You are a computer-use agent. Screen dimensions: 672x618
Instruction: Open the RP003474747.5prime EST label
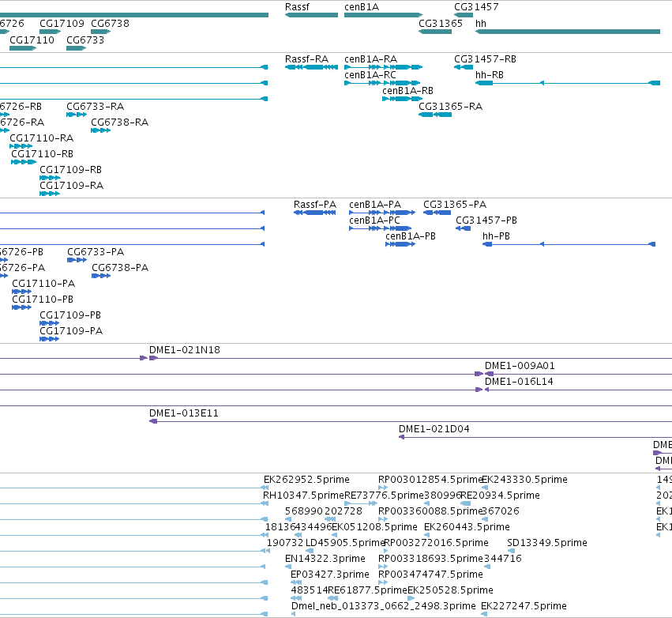pyautogui.click(x=430, y=575)
